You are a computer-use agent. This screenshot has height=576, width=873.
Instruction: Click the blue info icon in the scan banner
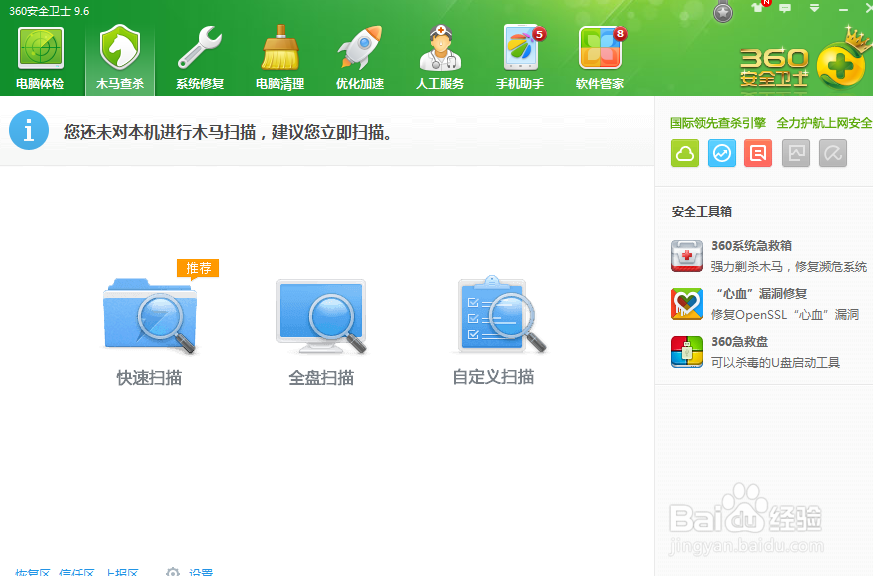[29, 129]
